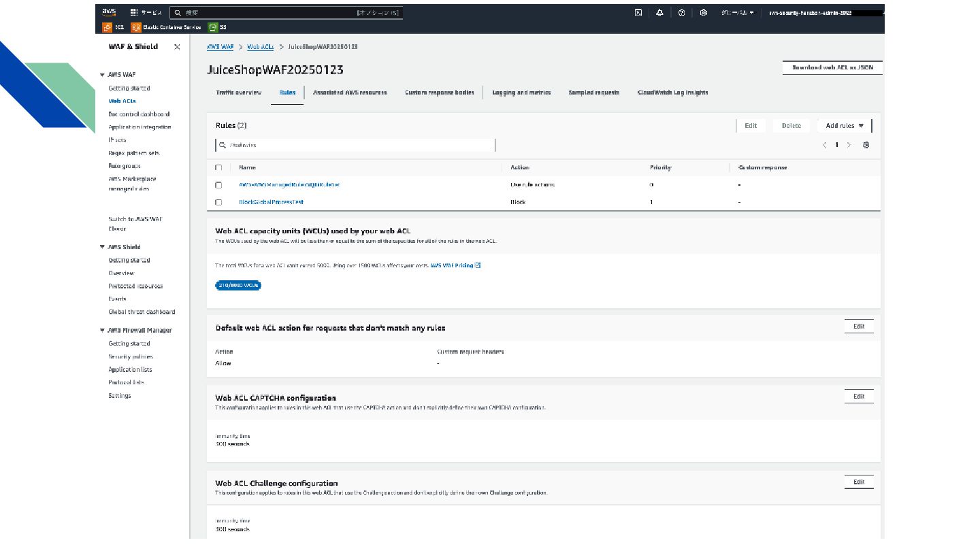This screenshot has height=551, width=980.
Task: Open Firewall Manager Settings in sidebar
Action: click(x=119, y=396)
